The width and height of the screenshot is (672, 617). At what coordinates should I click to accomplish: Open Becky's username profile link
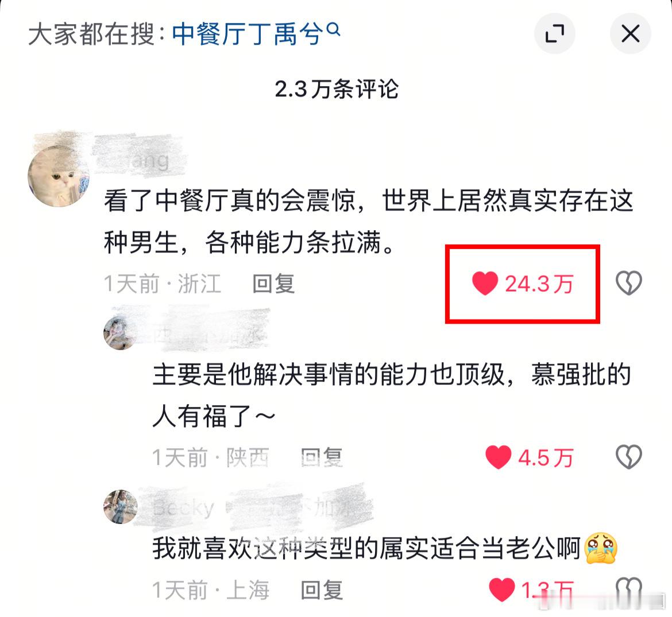coord(183,509)
